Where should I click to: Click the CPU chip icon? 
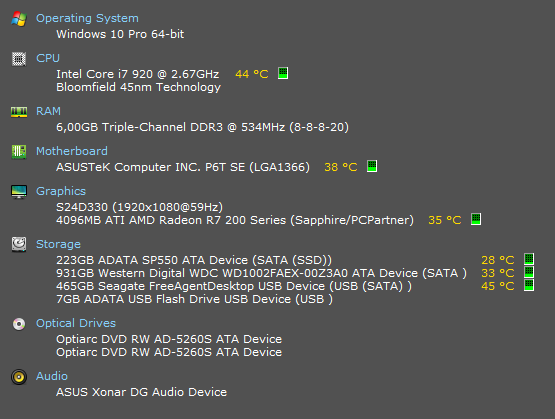click(x=19, y=59)
